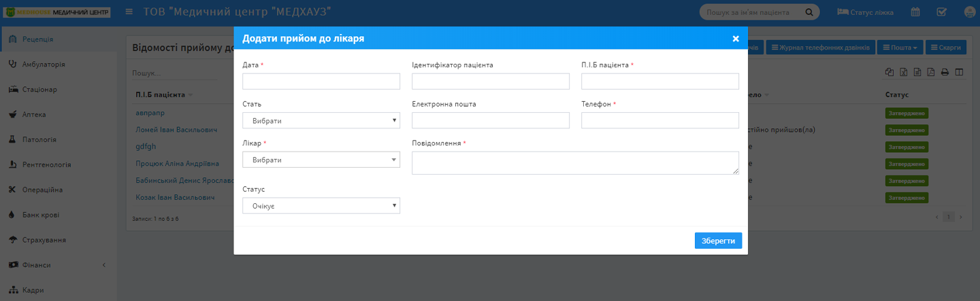Image resolution: width=980 pixels, height=301 pixels.
Task: Open Страхування in the sidebar
Action: tap(59, 241)
